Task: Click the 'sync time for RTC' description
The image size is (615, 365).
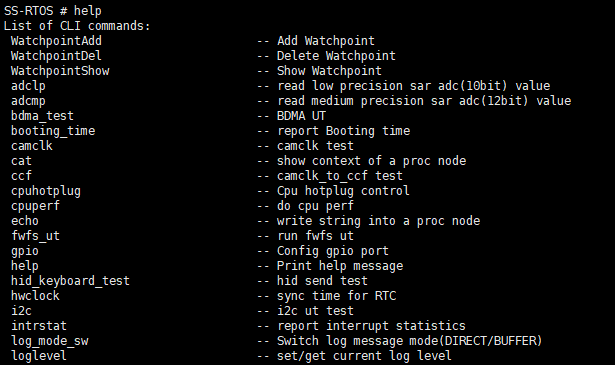Action: point(337,296)
